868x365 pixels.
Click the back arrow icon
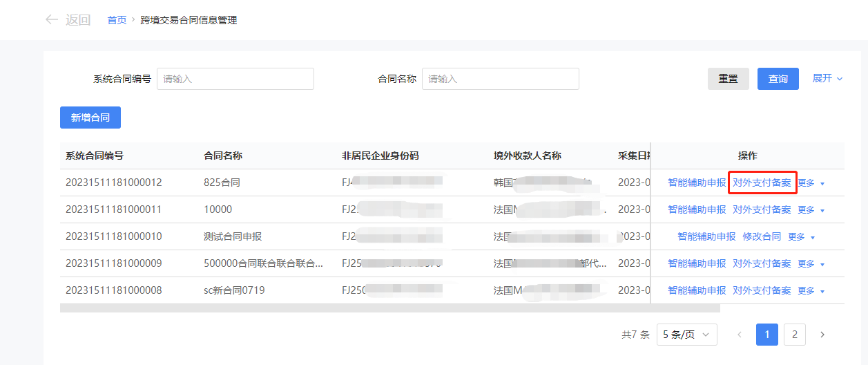click(51, 20)
